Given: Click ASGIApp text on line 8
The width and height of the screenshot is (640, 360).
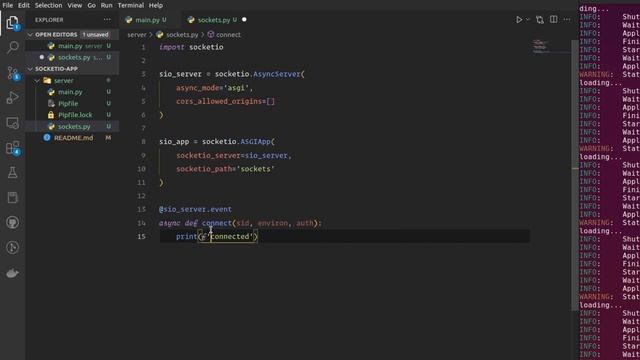Looking at the screenshot, I should click(255, 142).
